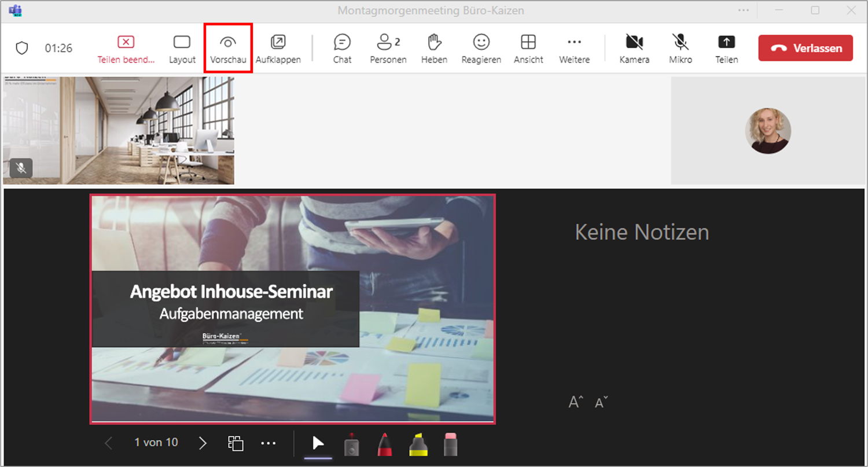Click the participant's profile picture
The image size is (868, 467).
click(768, 131)
